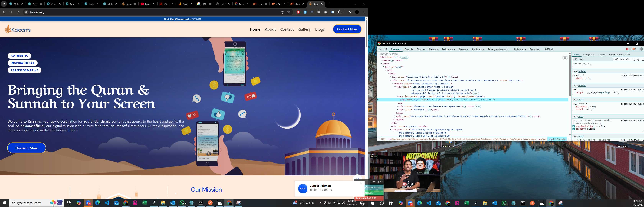Show more Styles pane tabs chevron
The image size is (644, 207).
tap(629, 54)
